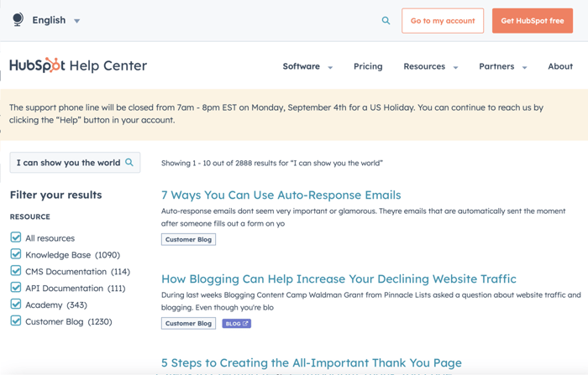Click the "Showing 1 - 10 out of 2888 results" text
The height and width of the screenshot is (375, 588).
tap(272, 163)
